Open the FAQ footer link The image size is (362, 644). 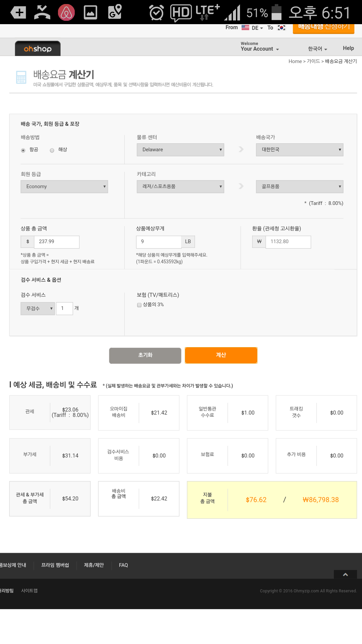pyautogui.click(x=123, y=565)
